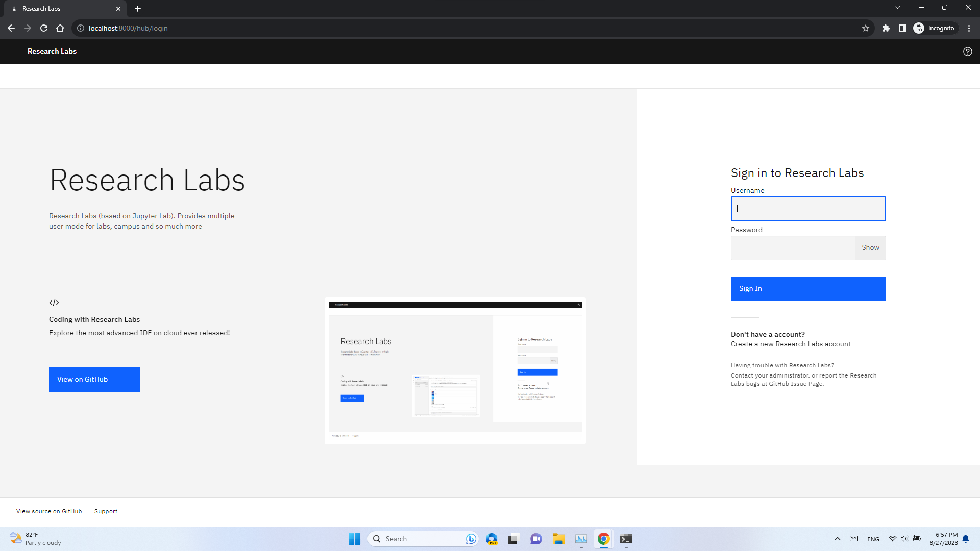Reload the page using refresh icon
This screenshot has width=980, height=551.
point(44,28)
